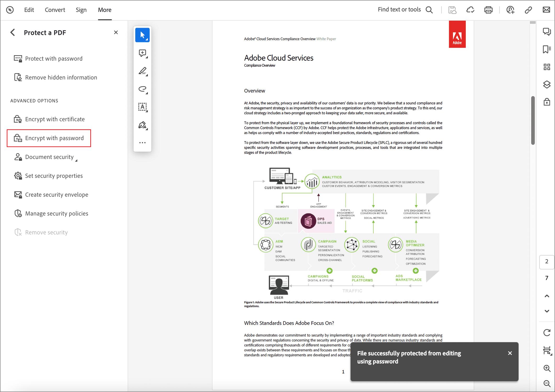The width and height of the screenshot is (555, 392).
Task: Show page thumbnails view
Action: [x=547, y=67]
